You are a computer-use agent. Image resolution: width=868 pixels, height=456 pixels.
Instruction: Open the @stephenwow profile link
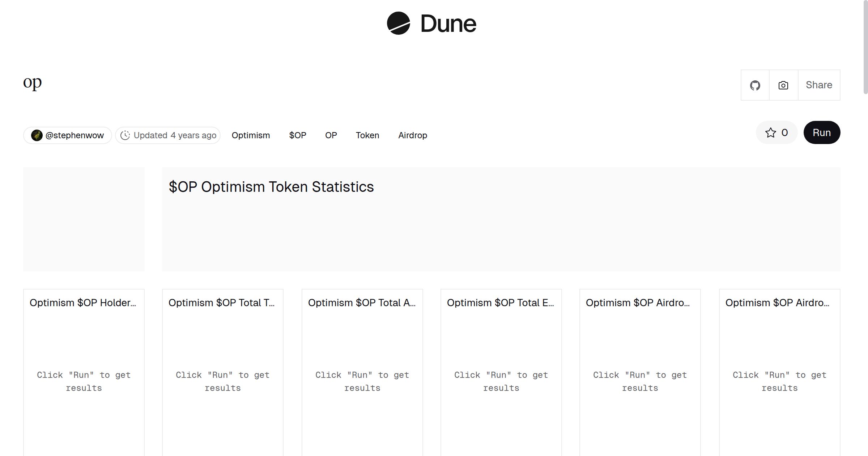(75, 135)
